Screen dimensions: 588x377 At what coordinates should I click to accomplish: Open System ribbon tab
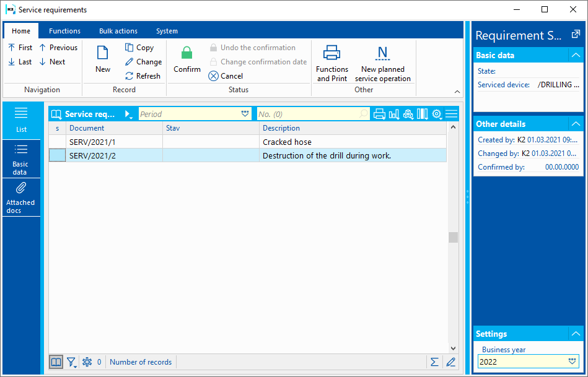tap(167, 31)
